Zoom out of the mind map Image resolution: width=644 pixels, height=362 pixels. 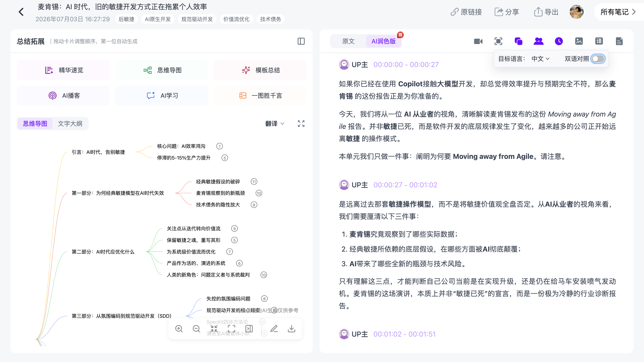pyautogui.click(x=196, y=329)
